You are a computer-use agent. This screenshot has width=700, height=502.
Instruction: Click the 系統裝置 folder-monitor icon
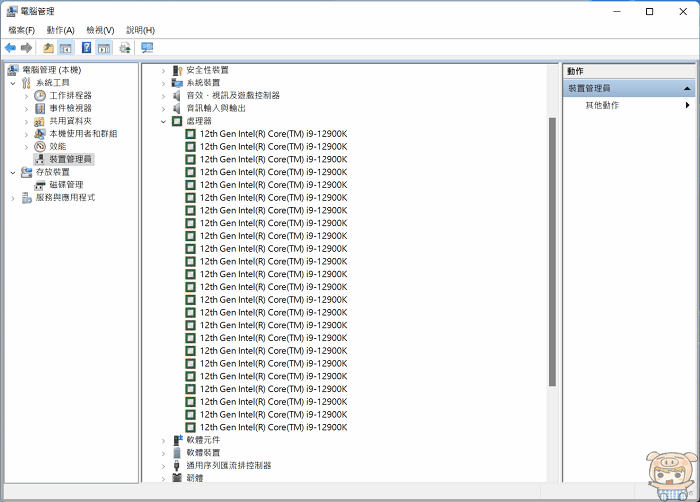click(x=177, y=83)
